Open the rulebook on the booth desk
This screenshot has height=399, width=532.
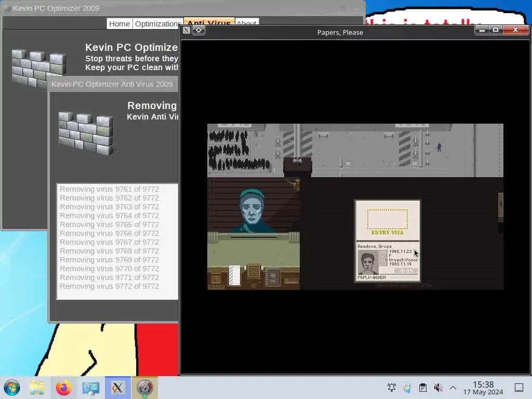(273, 277)
